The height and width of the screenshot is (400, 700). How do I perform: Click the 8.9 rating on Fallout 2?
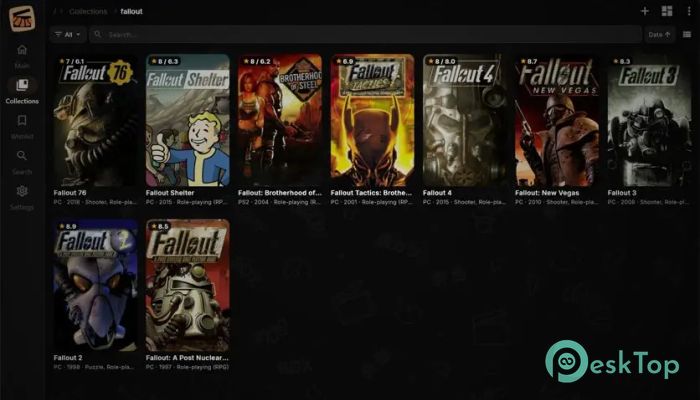pos(67,227)
